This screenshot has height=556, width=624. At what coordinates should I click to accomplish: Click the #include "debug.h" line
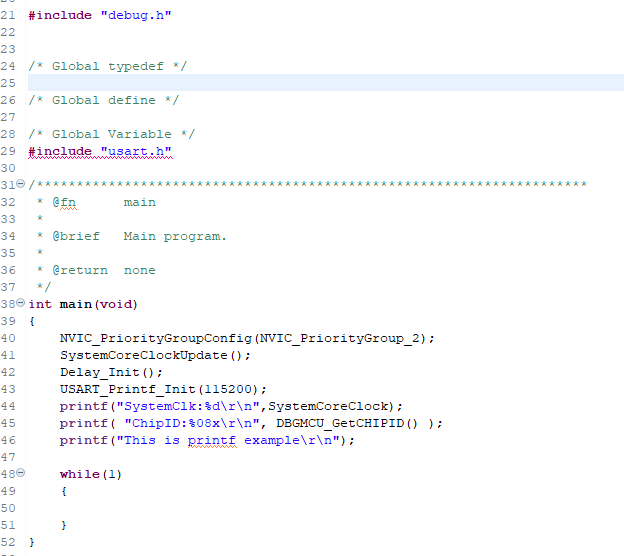click(x=92, y=15)
